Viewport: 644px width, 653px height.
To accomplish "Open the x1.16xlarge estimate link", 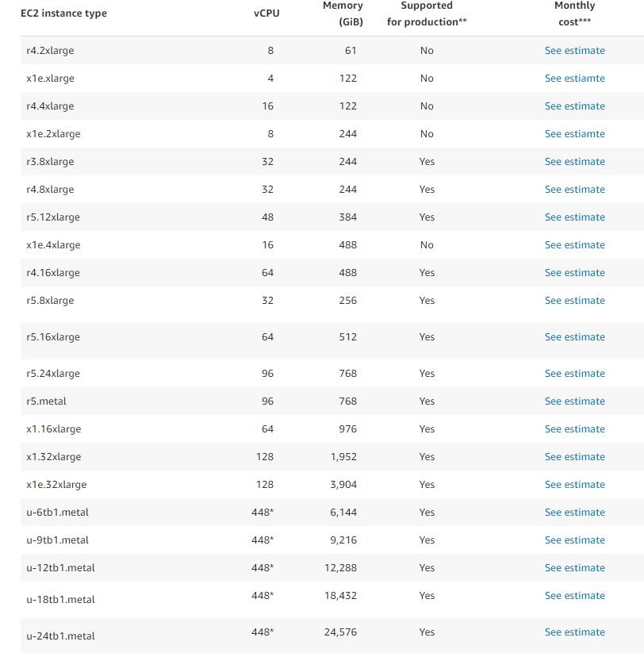I will tap(574, 429).
